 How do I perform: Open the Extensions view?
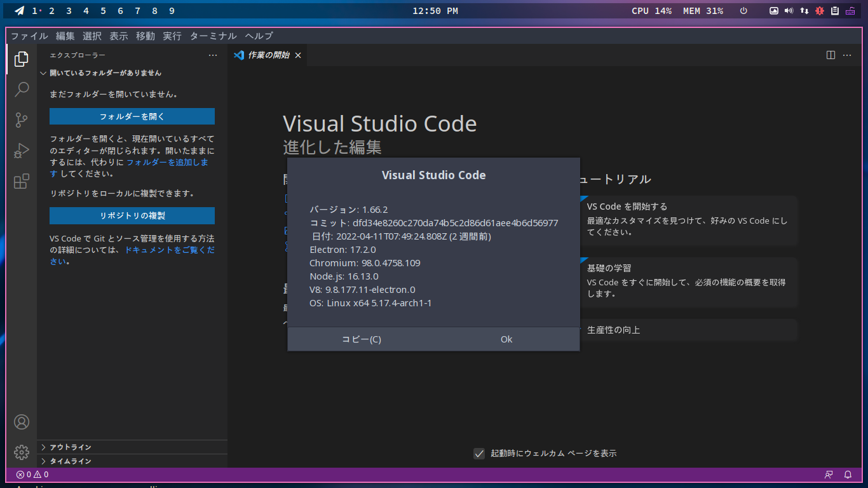[x=22, y=181]
